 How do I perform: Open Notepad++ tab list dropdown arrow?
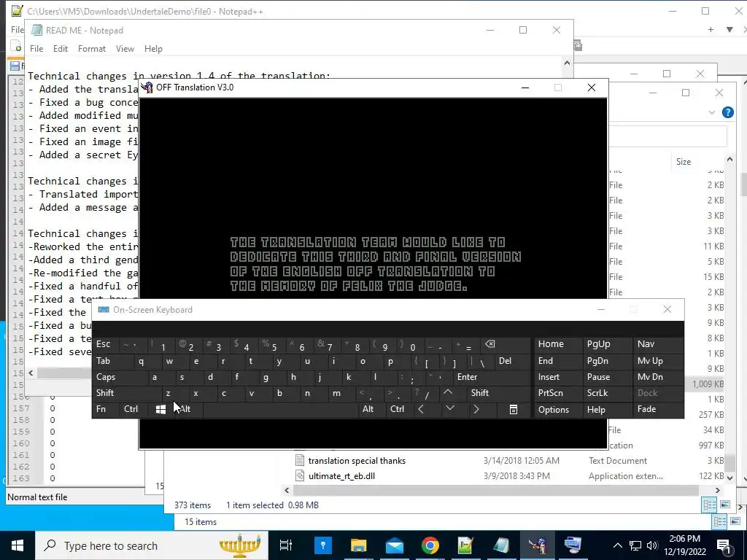(x=729, y=29)
